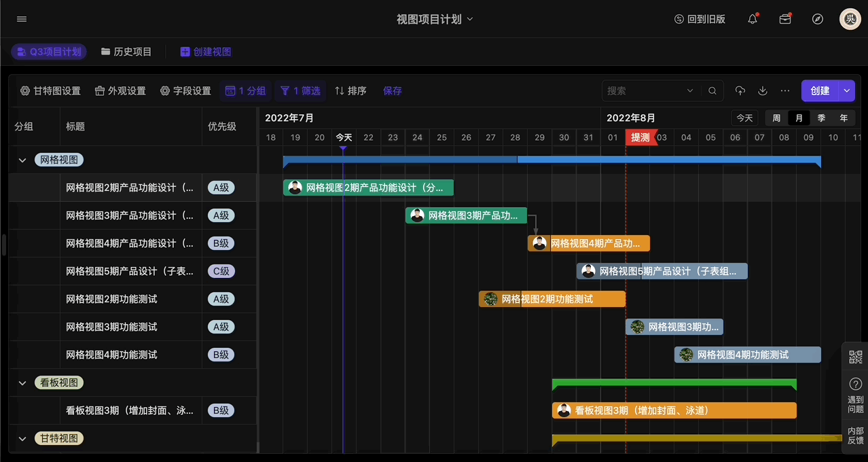Click the download icon in toolbar
Screen dimensions: 868x462
763,91
